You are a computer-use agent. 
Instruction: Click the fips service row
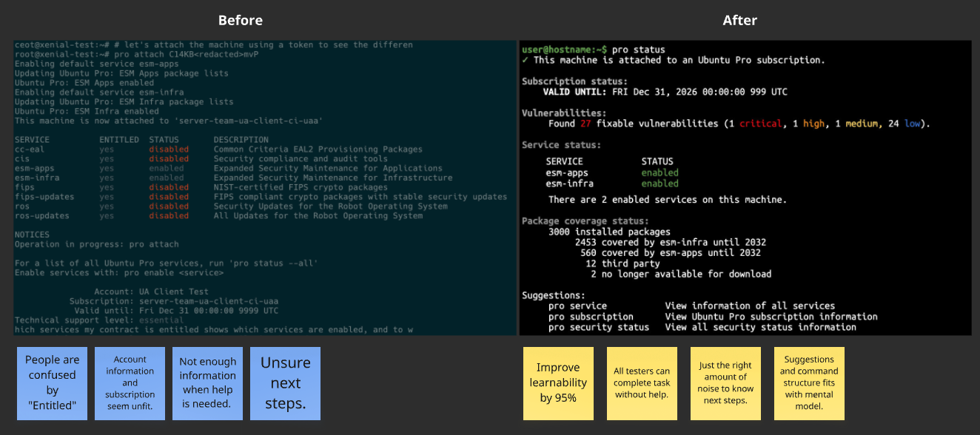[x=201, y=187]
